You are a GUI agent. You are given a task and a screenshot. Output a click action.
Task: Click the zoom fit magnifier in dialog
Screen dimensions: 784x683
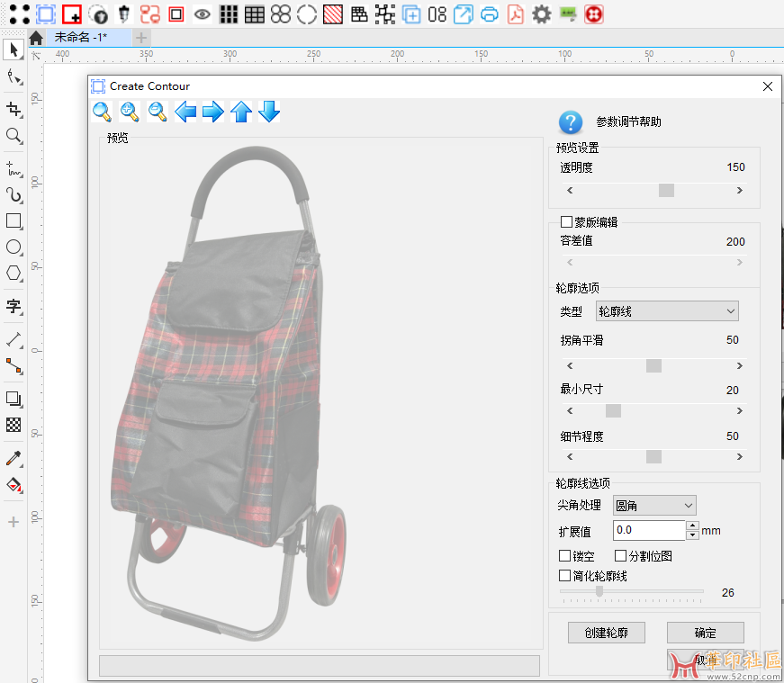pos(102,112)
